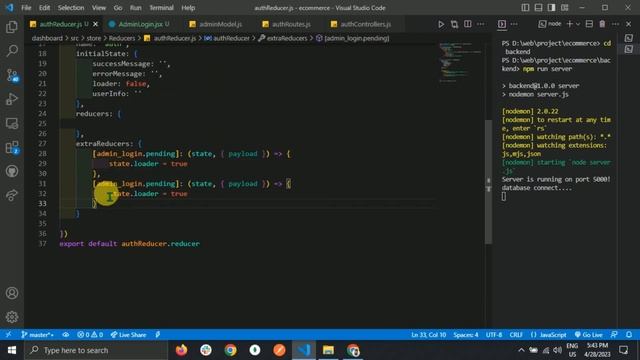Click the open changes icon in editor toolbar
This screenshot has height=360, width=640.
click(x=454, y=24)
